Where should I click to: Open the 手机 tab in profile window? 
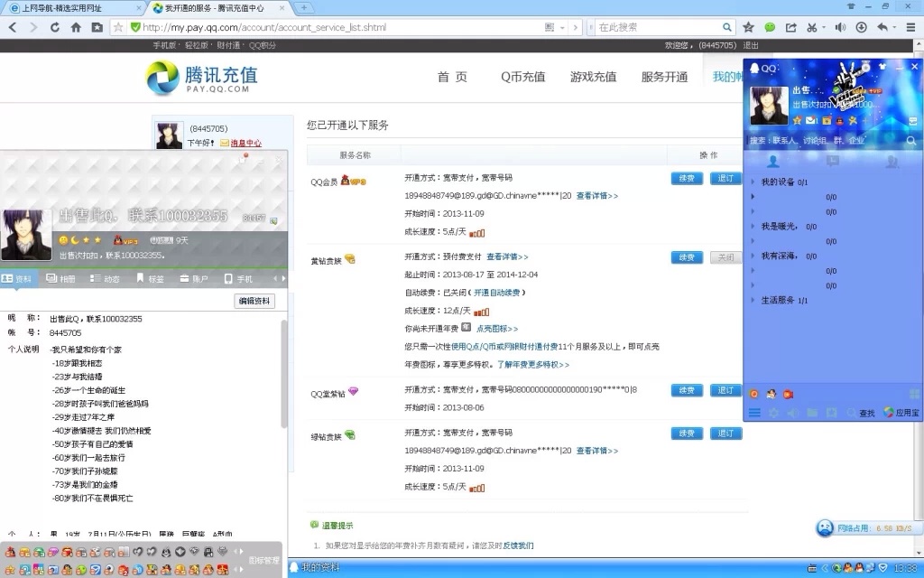(238, 278)
